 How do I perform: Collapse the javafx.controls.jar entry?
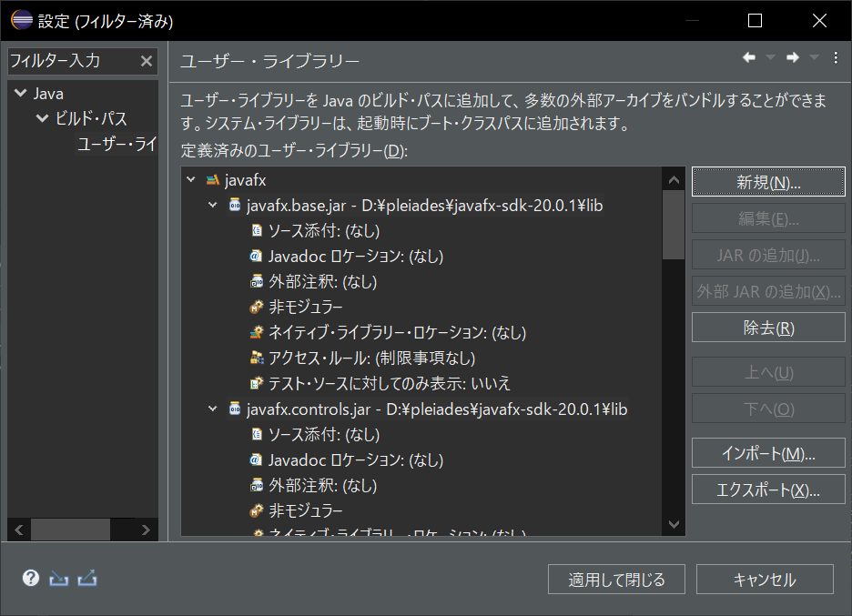(x=211, y=409)
